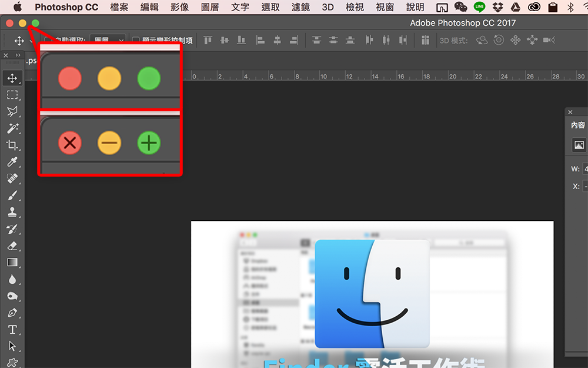Viewport: 588px width, 368px height.
Task: Open the 圖層 menu in menu bar
Action: tap(210, 7)
